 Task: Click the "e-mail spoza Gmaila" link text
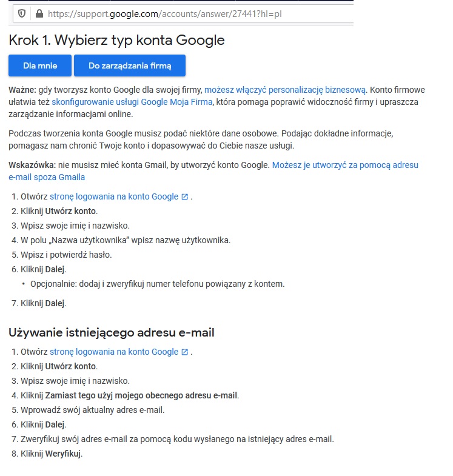click(x=47, y=177)
